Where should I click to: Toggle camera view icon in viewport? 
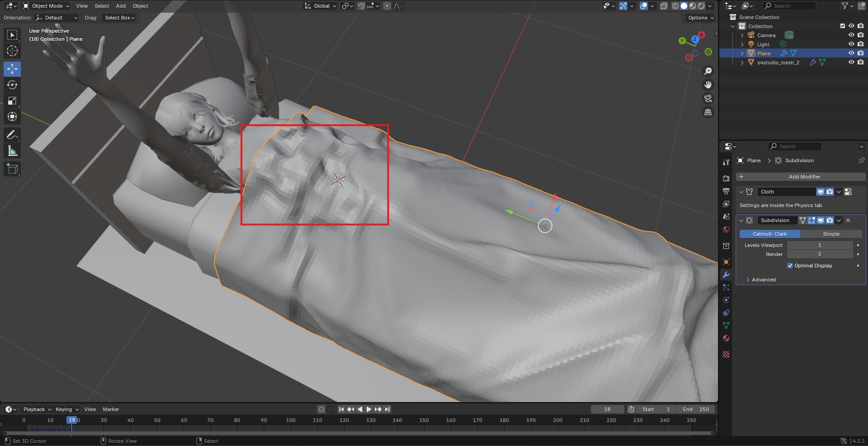click(x=708, y=98)
